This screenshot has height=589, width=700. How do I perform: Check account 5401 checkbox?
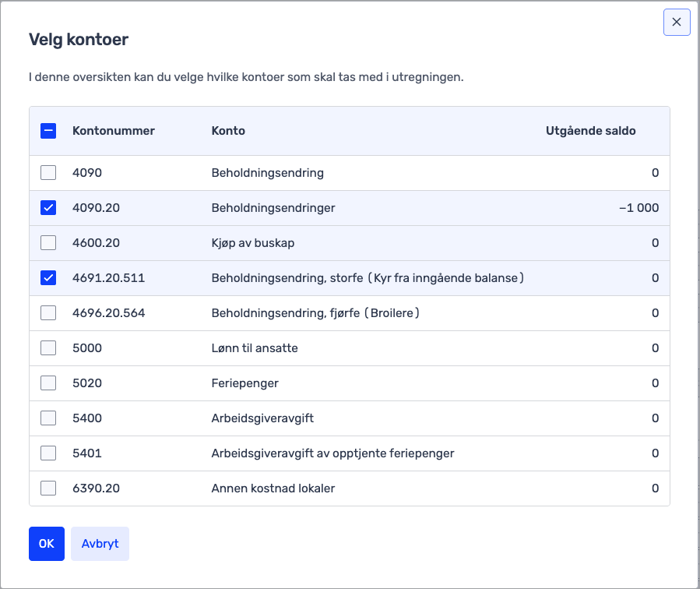(48, 453)
